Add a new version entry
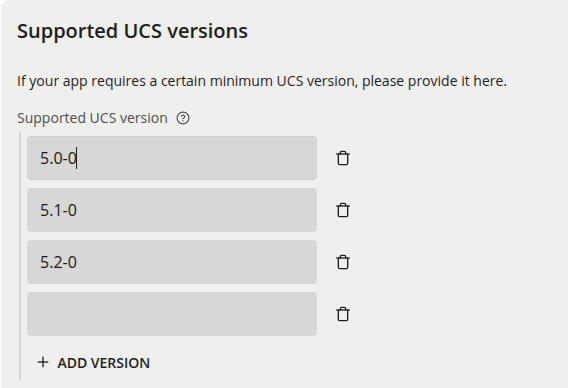 pos(93,363)
